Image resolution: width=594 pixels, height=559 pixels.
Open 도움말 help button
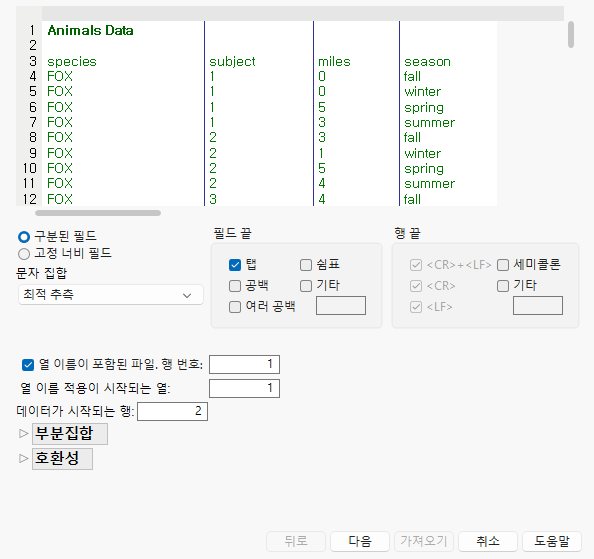[x=552, y=541]
